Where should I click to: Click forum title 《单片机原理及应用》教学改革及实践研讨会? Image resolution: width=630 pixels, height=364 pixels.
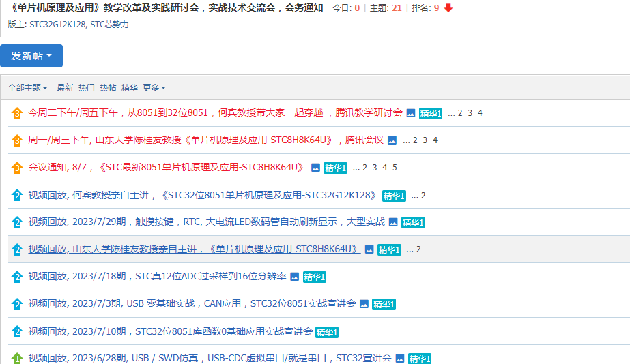(165, 7)
